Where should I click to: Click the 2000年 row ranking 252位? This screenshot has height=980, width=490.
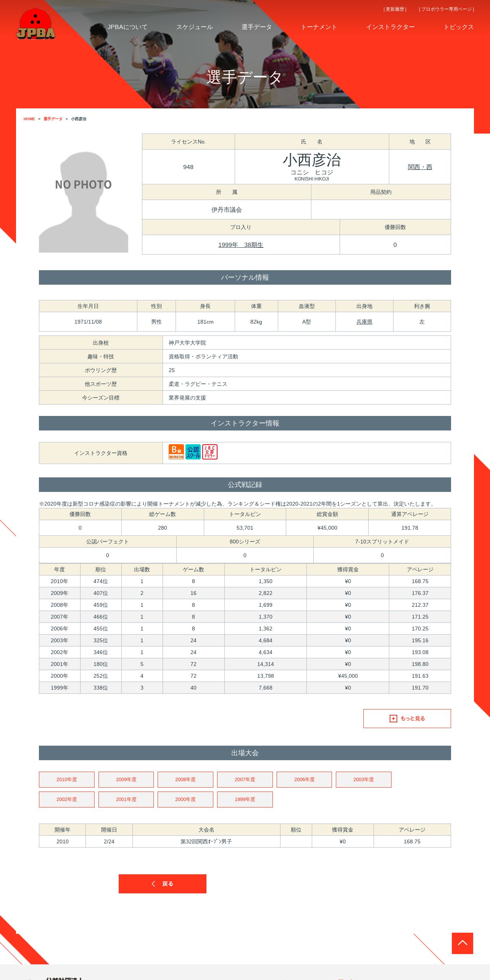(x=101, y=676)
